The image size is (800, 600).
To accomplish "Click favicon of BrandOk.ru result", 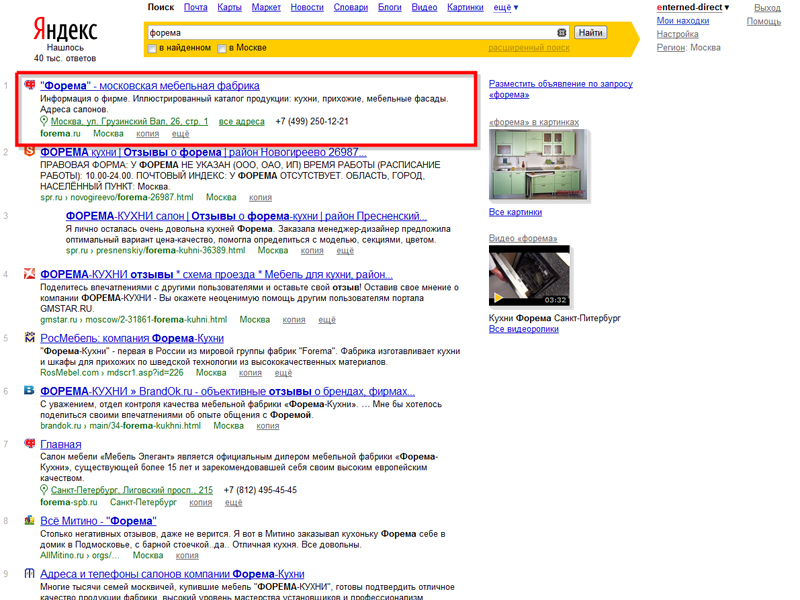I will [x=30, y=390].
